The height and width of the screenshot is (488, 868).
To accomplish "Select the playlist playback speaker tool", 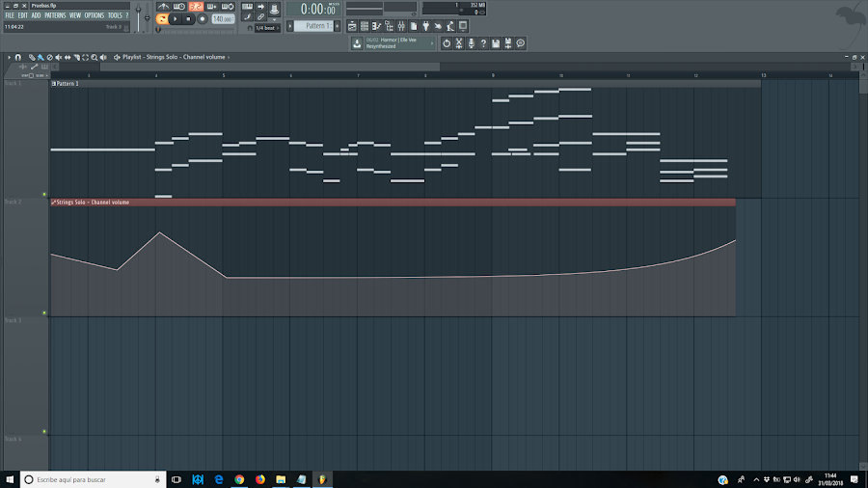I will (103, 57).
